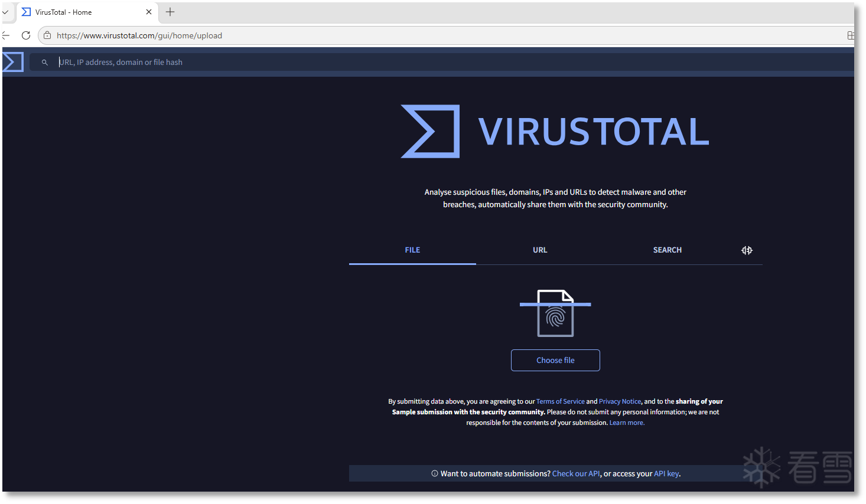Select the VirusTotal - Home browser tab
This screenshot has width=866, height=504.
87,12
